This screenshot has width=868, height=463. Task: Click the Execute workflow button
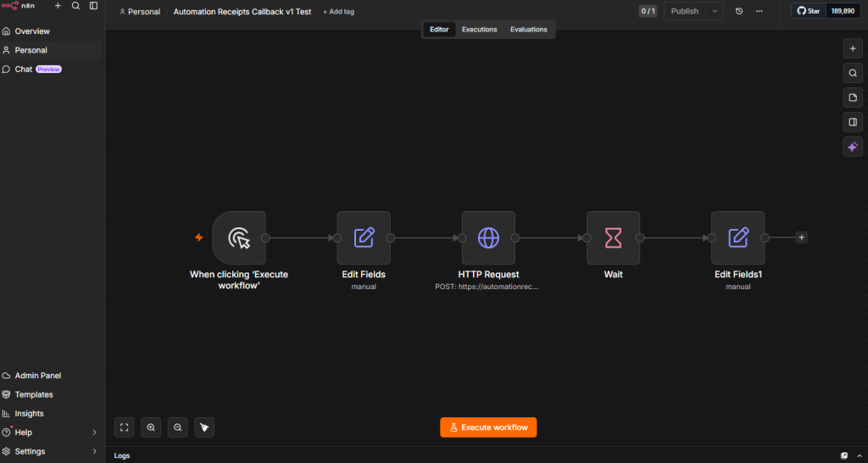[488, 427]
